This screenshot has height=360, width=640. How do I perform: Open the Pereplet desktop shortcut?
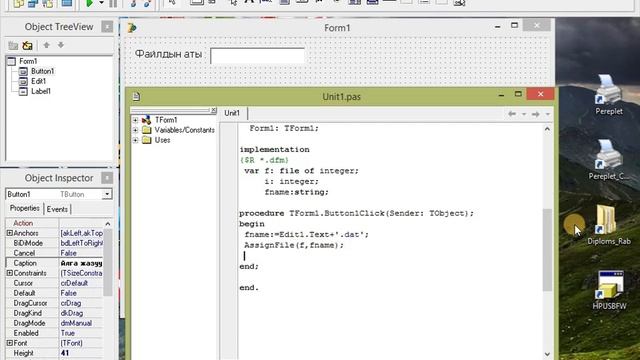[609, 94]
